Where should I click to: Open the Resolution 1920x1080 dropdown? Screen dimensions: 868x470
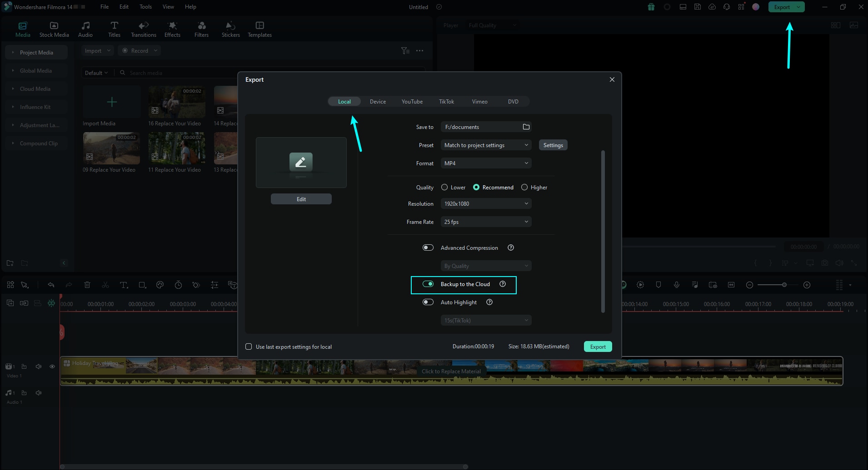(x=486, y=203)
